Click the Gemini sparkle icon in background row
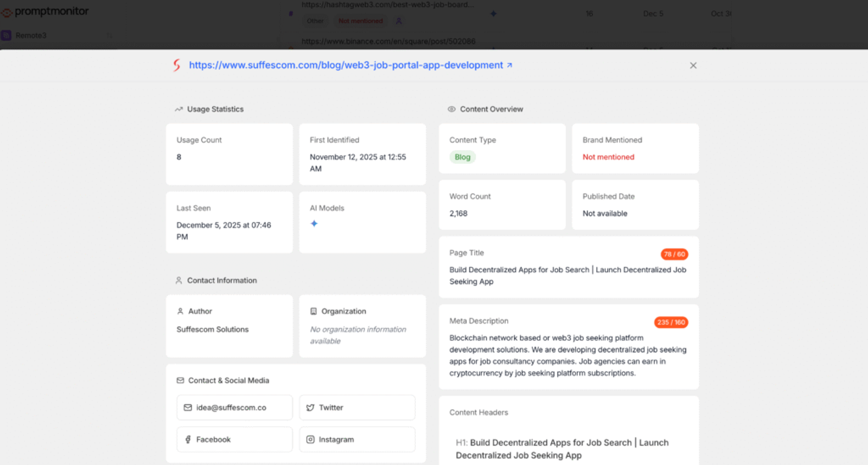The width and height of the screenshot is (868, 465). (493, 14)
